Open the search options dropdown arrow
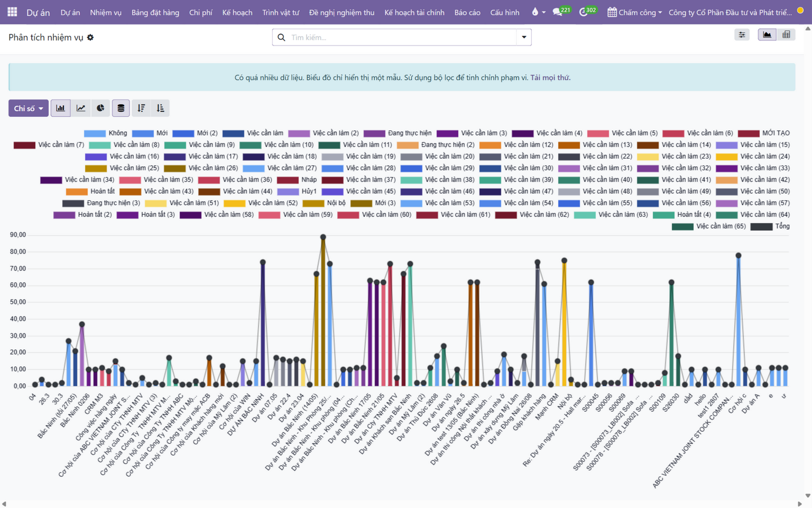The image size is (812, 508). pyautogui.click(x=524, y=38)
